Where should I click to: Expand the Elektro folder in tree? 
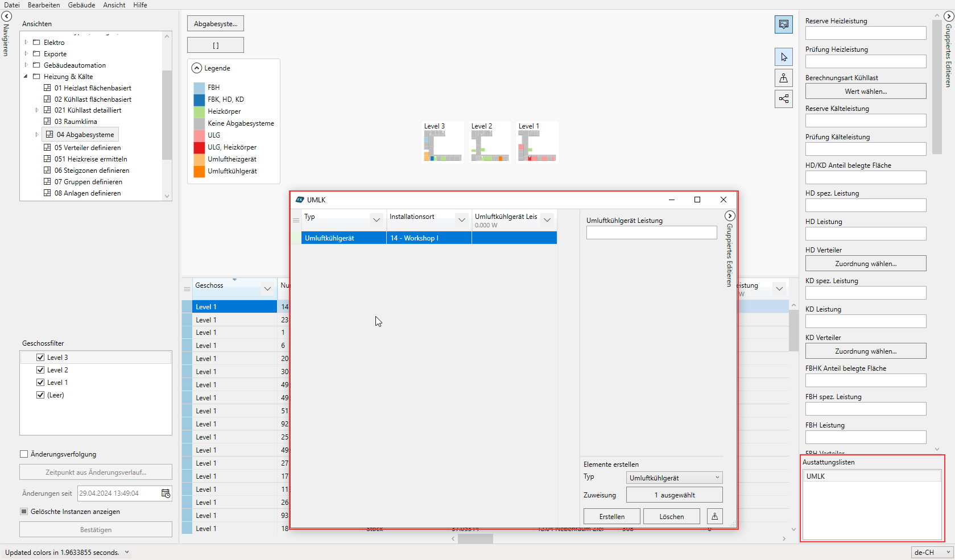pyautogui.click(x=26, y=43)
